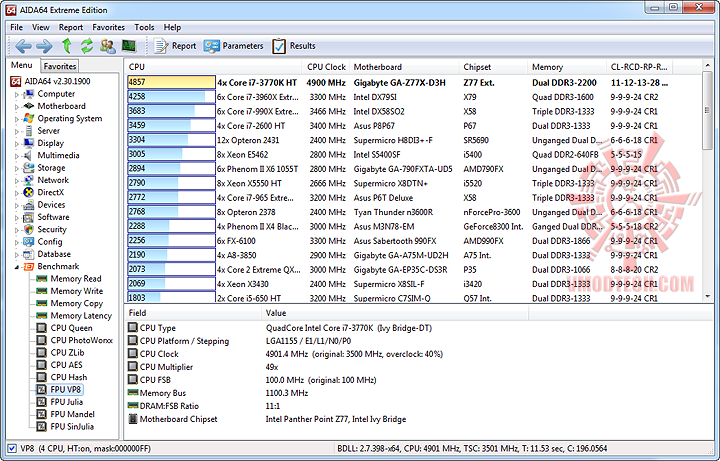The height and width of the screenshot is (461, 720).
Task: Select the Network tree icon
Action: coord(29,180)
